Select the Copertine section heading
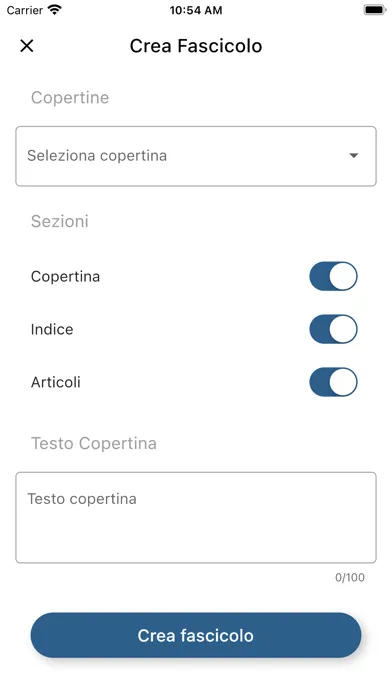392x696 pixels. [x=70, y=98]
